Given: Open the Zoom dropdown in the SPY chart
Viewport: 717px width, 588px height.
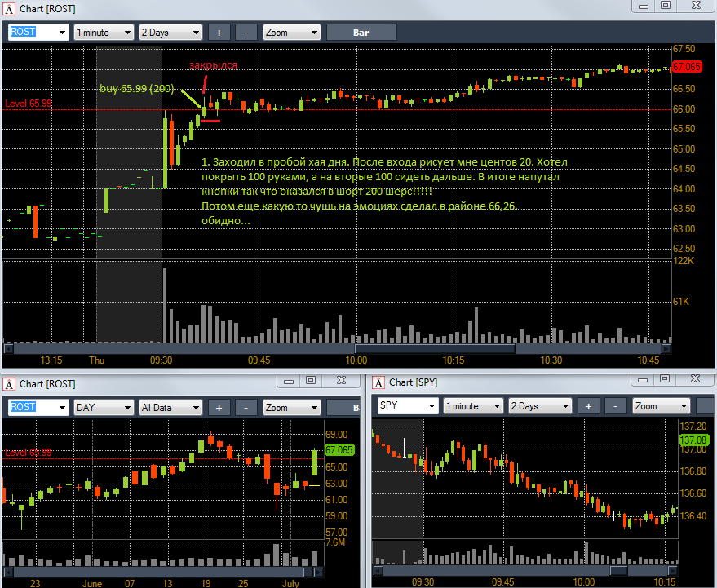Looking at the screenshot, I should point(662,406).
